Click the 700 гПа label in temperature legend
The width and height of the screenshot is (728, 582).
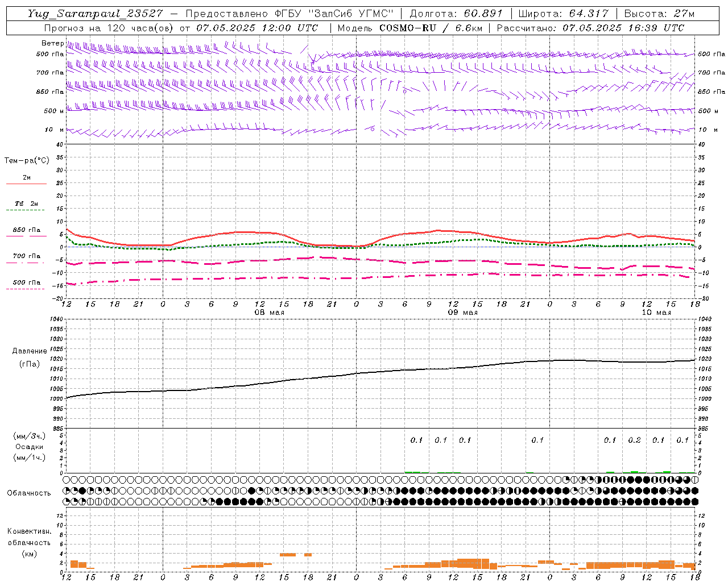[27, 256]
